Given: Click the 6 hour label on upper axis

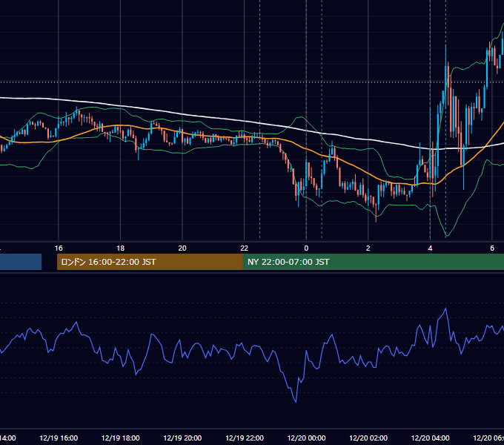Looking at the screenshot, I should coord(492,248).
